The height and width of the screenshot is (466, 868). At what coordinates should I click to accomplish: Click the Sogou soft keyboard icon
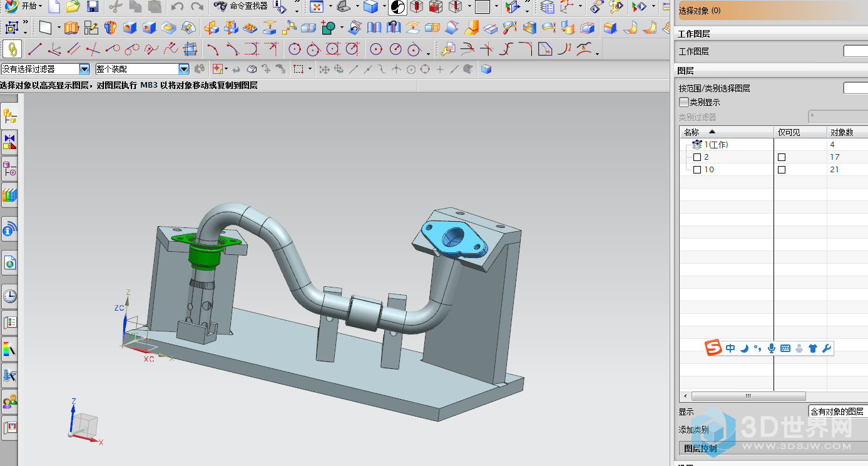(x=785, y=348)
